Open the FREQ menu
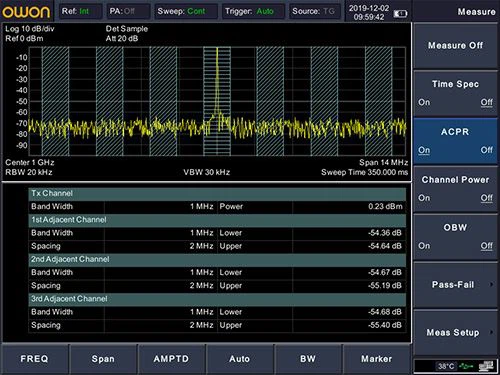This screenshot has height=375, width=500. [x=34, y=359]
